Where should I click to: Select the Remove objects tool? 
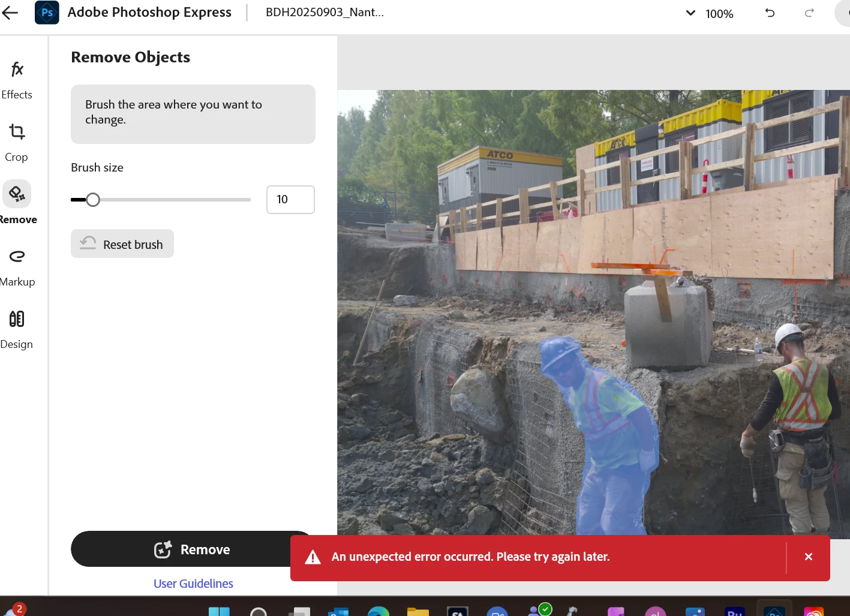coord(17,204)
